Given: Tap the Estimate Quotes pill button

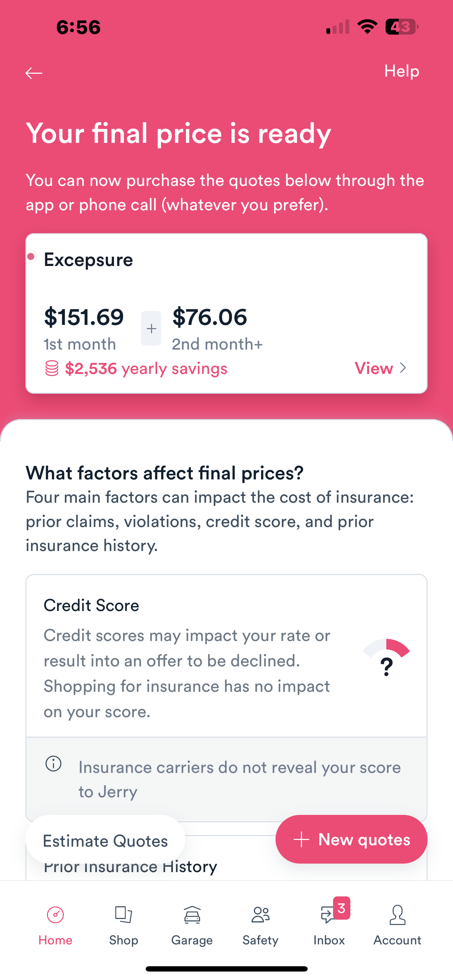Looking at the screenshot, I should click(x=105, y=841).
